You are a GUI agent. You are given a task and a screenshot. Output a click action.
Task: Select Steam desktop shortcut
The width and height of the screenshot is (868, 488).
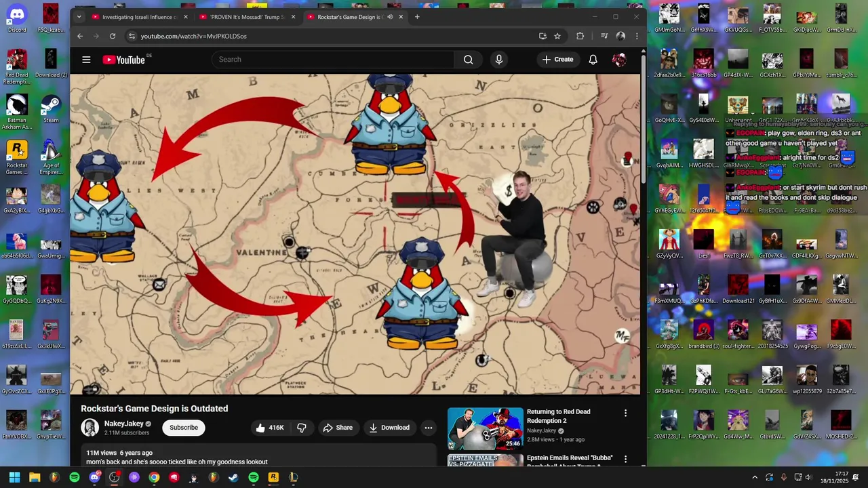point(51,108)
